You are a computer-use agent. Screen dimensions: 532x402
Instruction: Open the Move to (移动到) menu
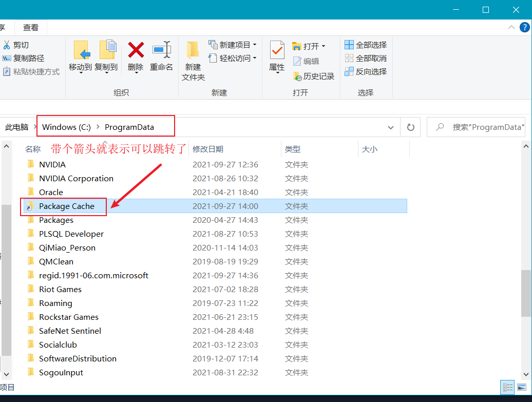(81, 56)
